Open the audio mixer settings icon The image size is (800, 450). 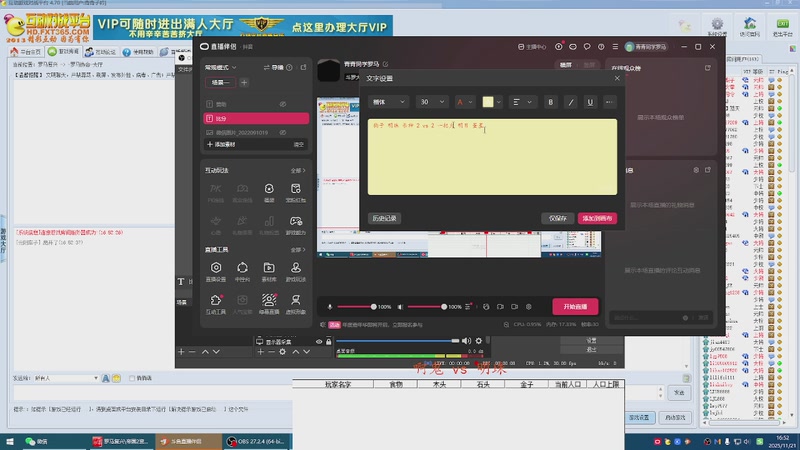point(468,307)
